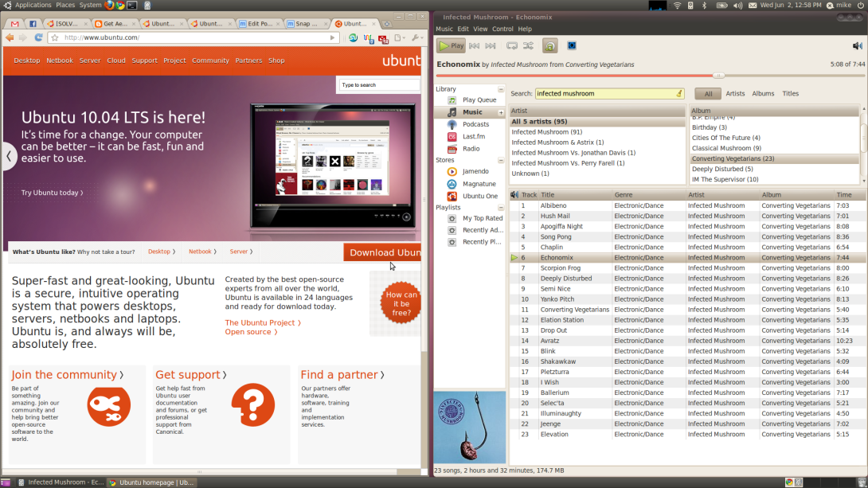
Task: Clear the search field with broom icon
Action: tap(679, 93)
